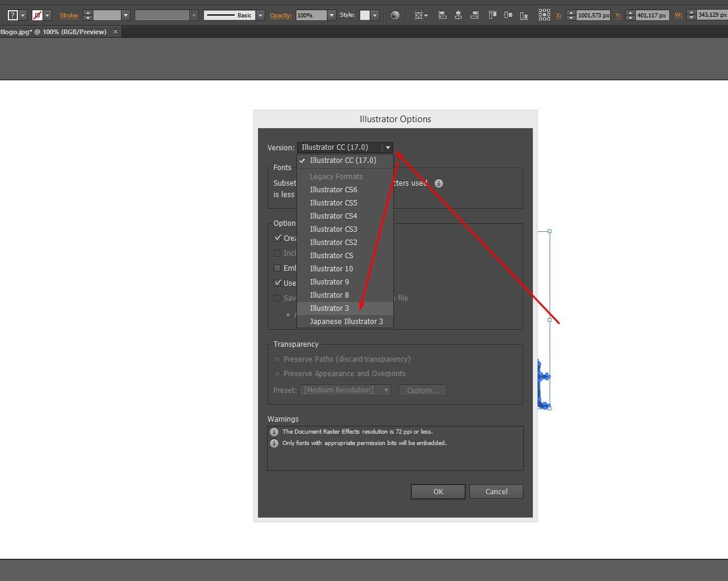Click the horizontal align center icon
The image size is (728, 581).
pyautogui.click(x=458, y=15)
